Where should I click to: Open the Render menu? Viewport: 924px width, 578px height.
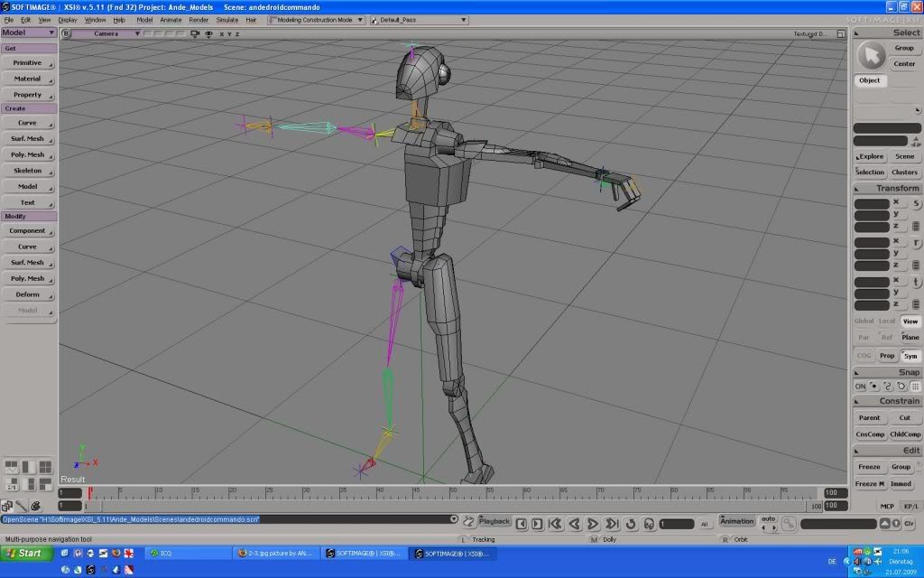click(199, 20)
